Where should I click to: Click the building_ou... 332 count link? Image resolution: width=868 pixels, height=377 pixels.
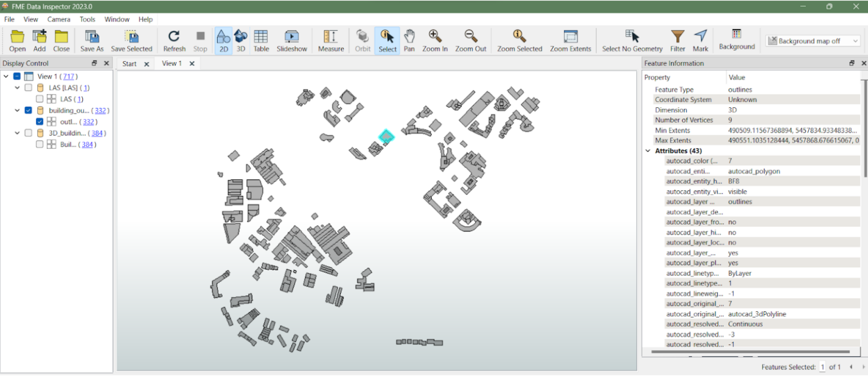coord(101,111)
